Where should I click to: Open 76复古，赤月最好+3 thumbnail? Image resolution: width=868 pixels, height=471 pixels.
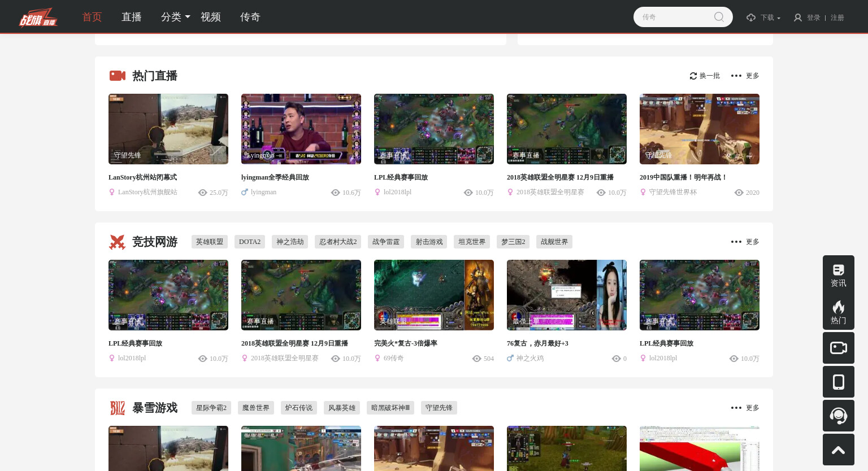567,295
